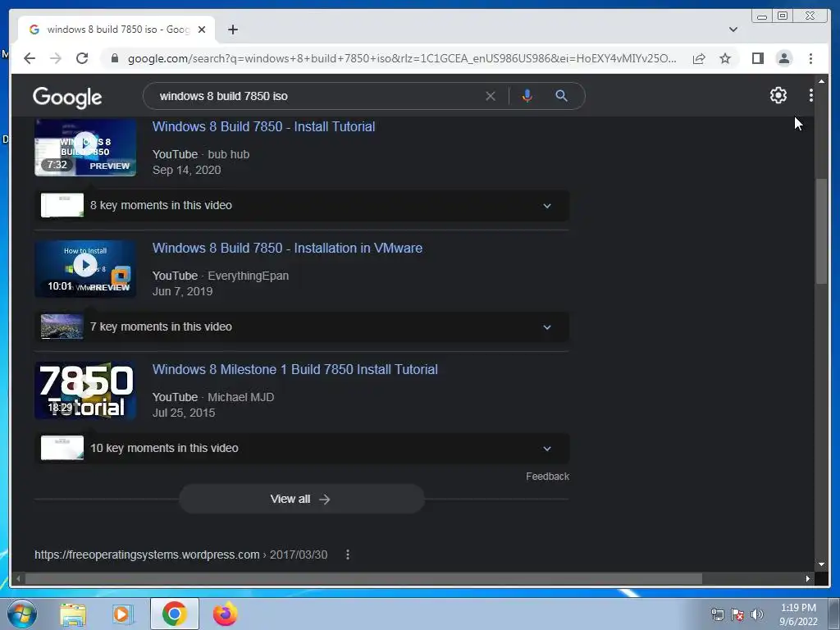Click the address bar URL
Image resolution: width=840 pixels, height=630 pixels.
click(x=402, y=58)
